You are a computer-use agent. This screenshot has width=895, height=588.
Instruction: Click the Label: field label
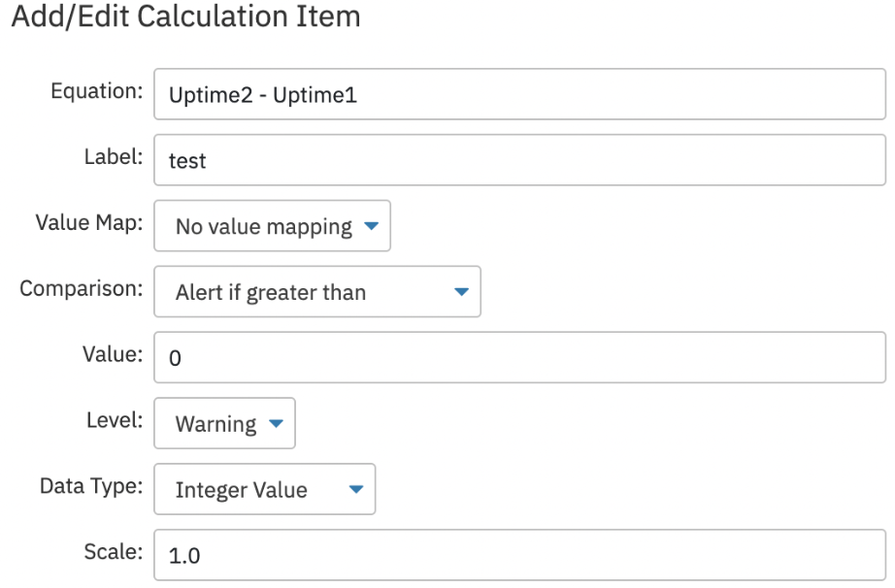point(113,157)
